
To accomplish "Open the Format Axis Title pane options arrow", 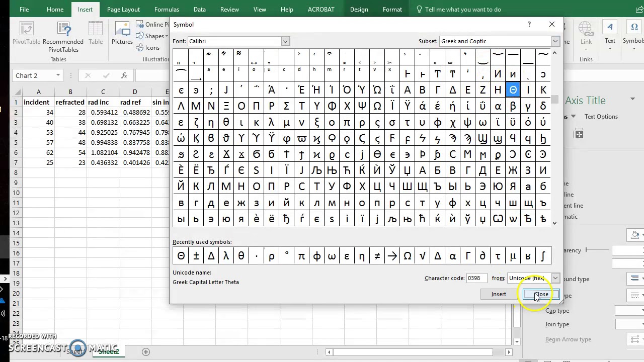I will click(633, 100).
